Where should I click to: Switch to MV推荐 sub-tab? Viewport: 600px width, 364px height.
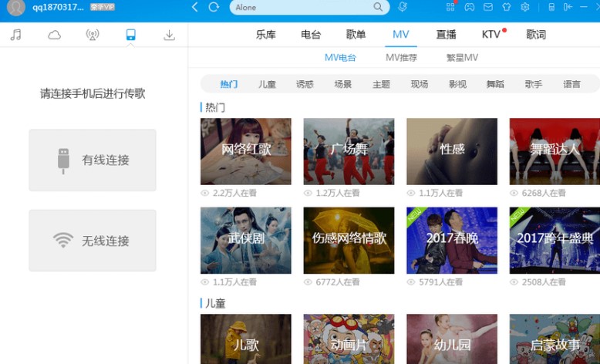tap(401, 58)
